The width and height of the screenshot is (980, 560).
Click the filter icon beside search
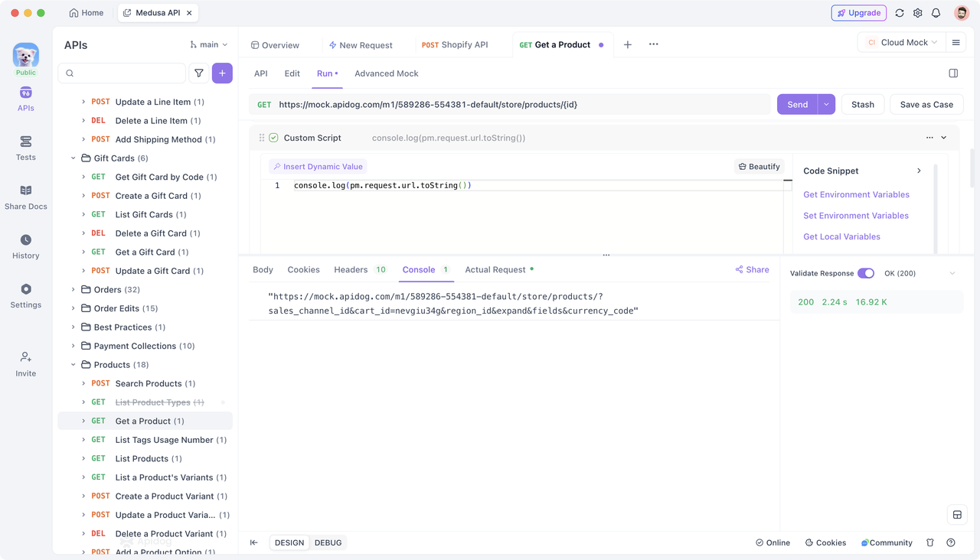click(x=199, y=73)
